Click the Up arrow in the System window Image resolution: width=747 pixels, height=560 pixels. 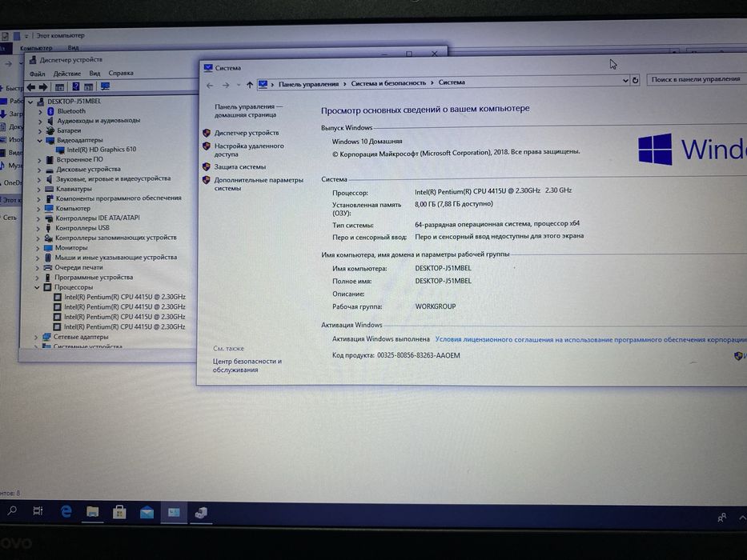click(250, 85)
